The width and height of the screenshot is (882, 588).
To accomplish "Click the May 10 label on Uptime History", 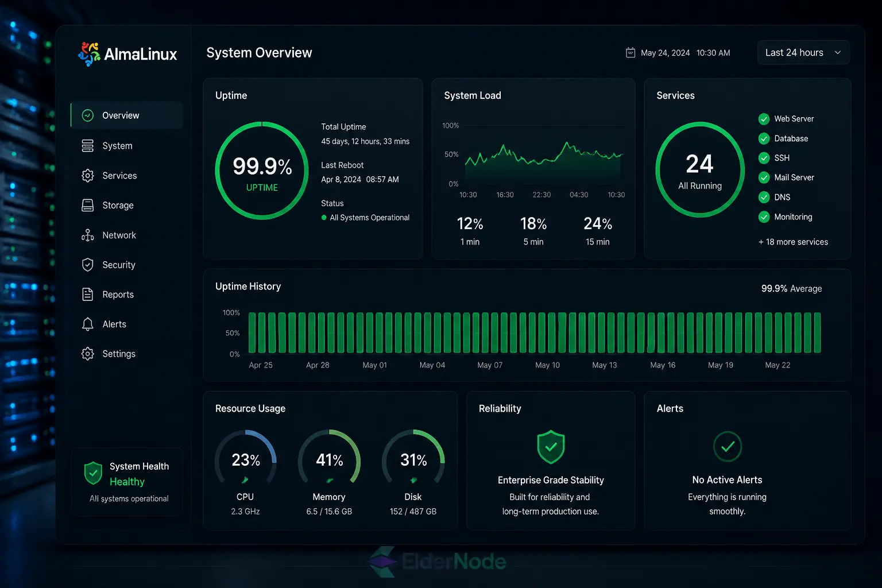I will pyautogui.click(x=547, y=365).
